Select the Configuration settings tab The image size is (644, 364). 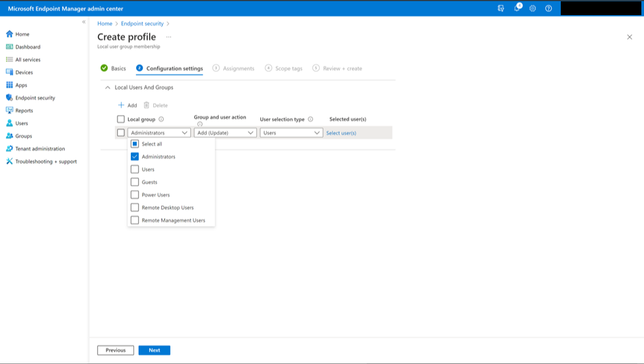coord(170,68)
